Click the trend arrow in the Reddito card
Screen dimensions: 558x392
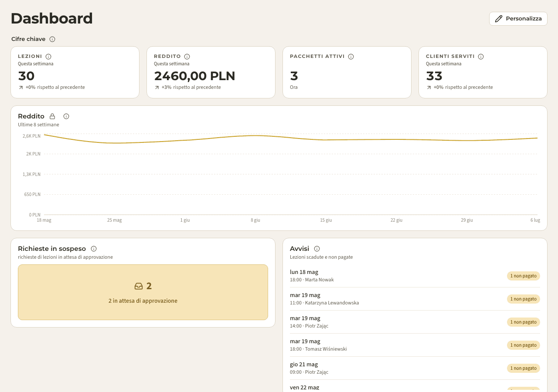pos(157,88)
